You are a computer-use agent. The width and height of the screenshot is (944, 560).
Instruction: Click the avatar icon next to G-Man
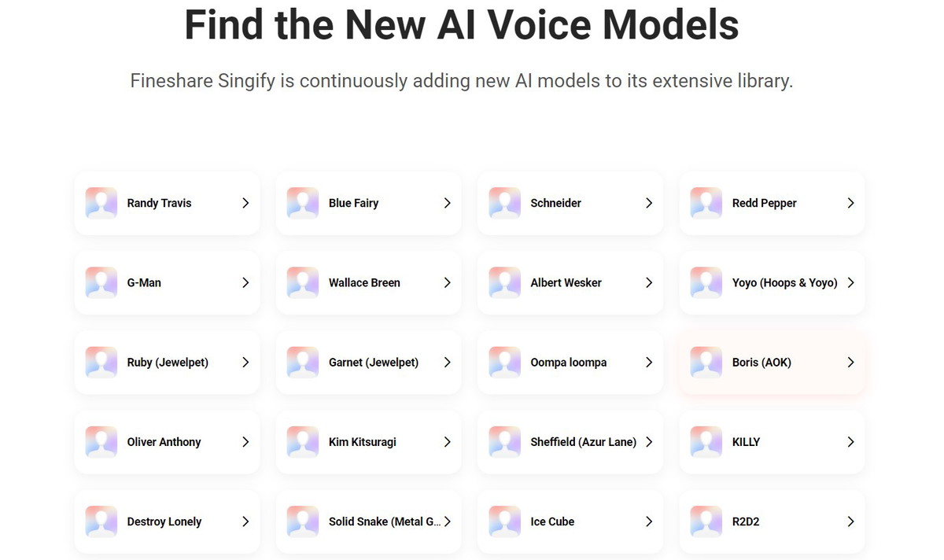click(101, 282)
